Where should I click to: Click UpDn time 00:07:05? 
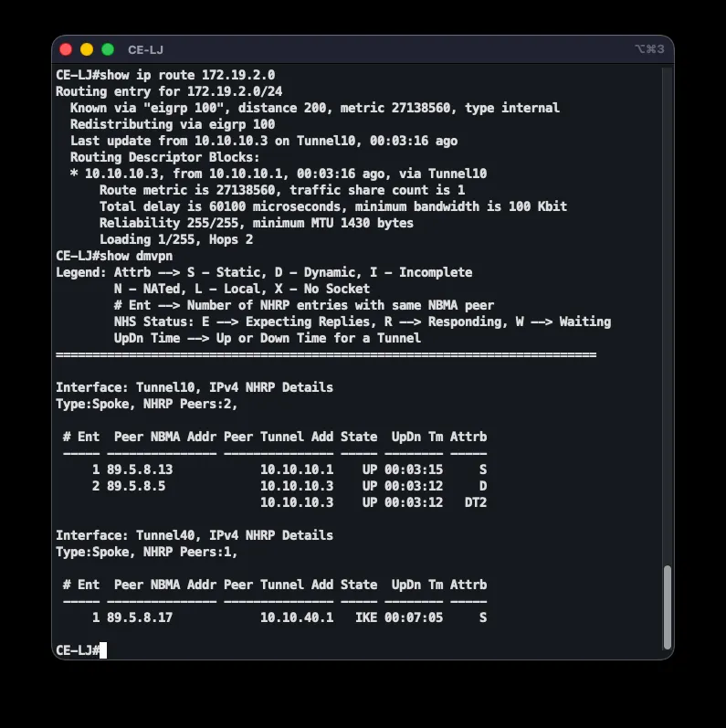(x=414, y=618)
